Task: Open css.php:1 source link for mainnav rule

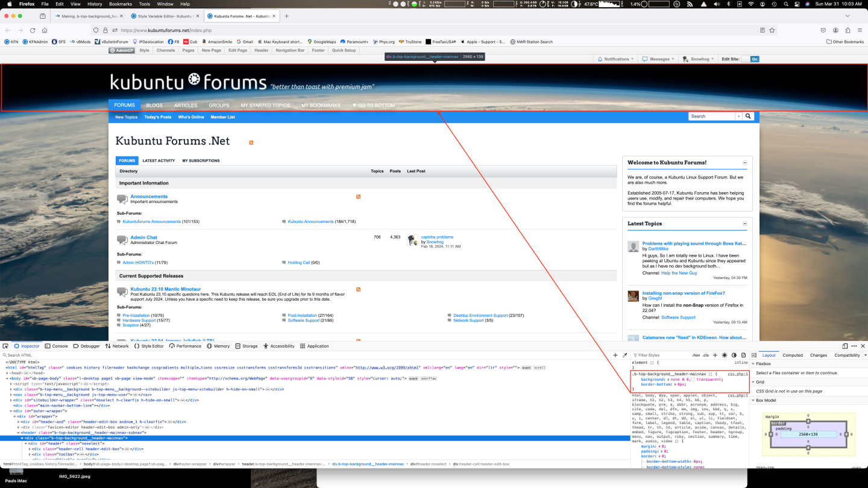Action: (x=738, y=374)
